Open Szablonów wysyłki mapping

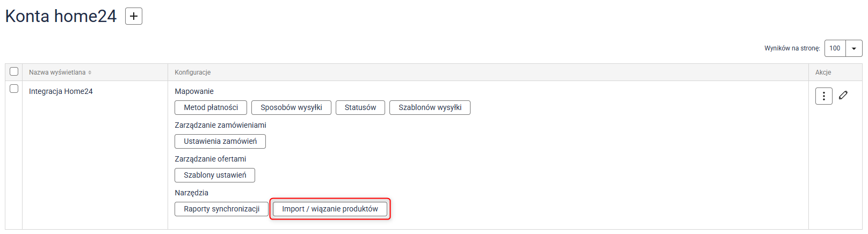tap(430, 107)
